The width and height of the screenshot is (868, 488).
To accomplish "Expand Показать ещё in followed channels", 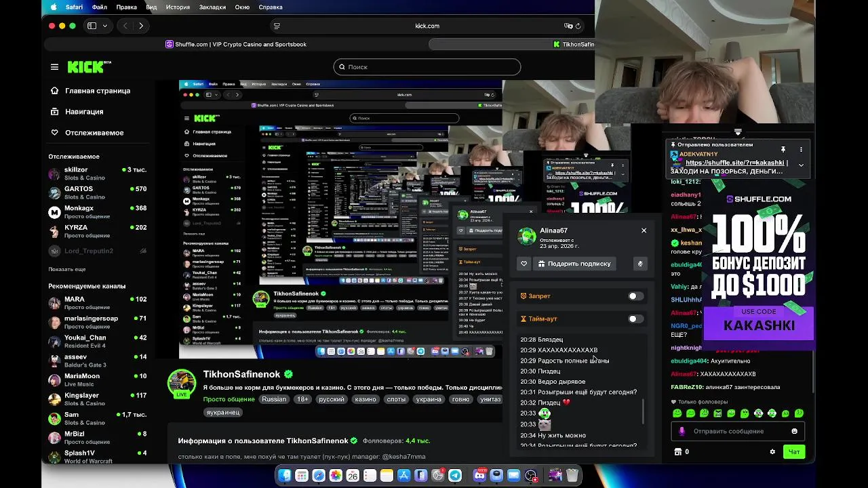I will pyautogui.click(x=67, y=269).
